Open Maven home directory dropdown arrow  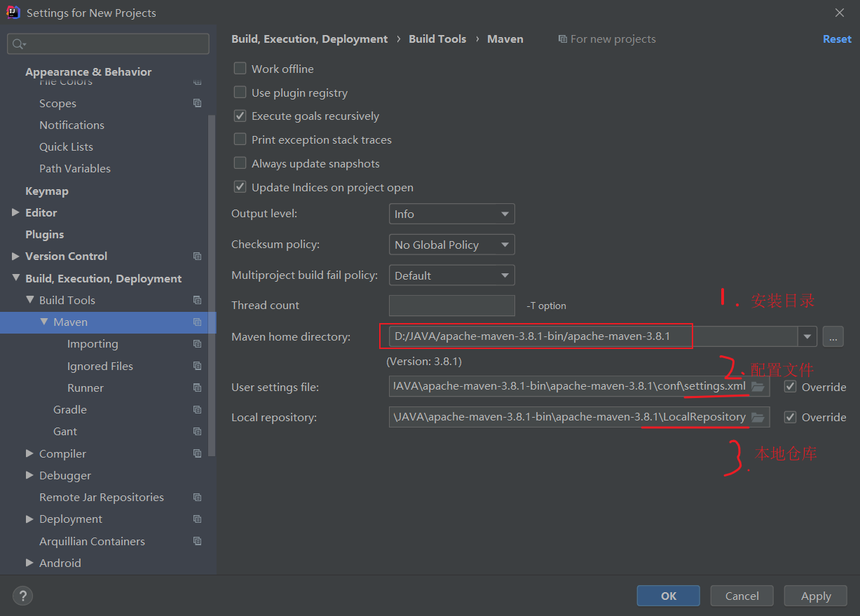coord(807,336)
